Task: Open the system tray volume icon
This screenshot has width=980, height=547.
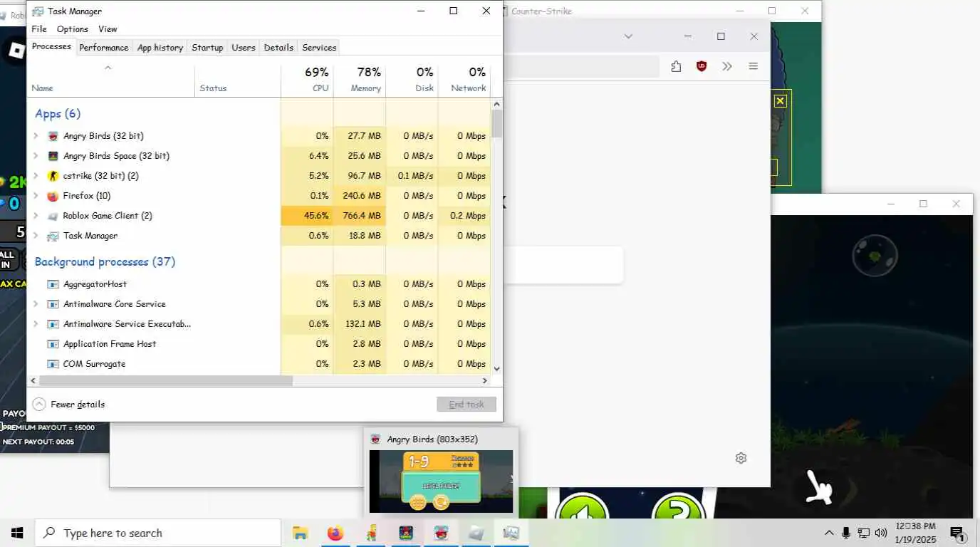Action: pos(881,533)
